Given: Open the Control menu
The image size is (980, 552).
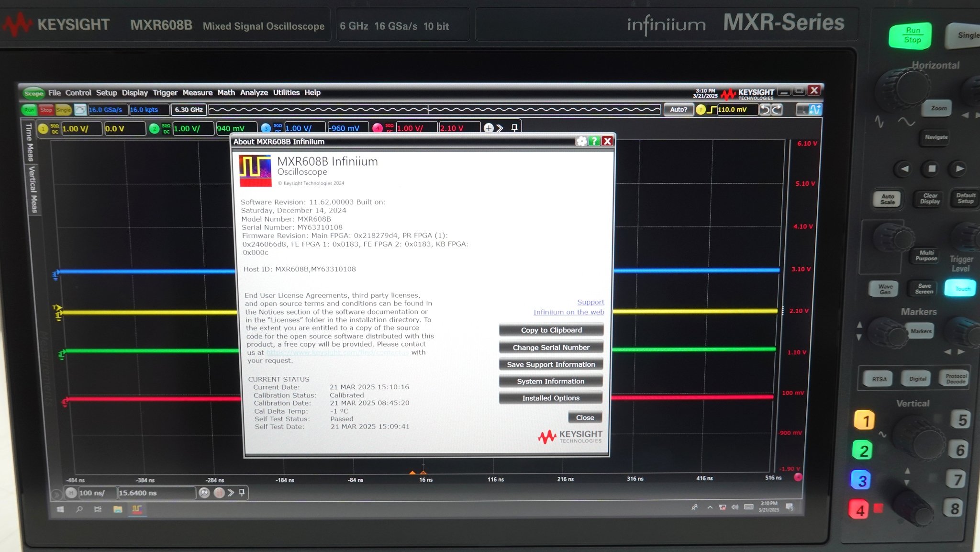Looking at the screenshot, I should tap(78, 93).
